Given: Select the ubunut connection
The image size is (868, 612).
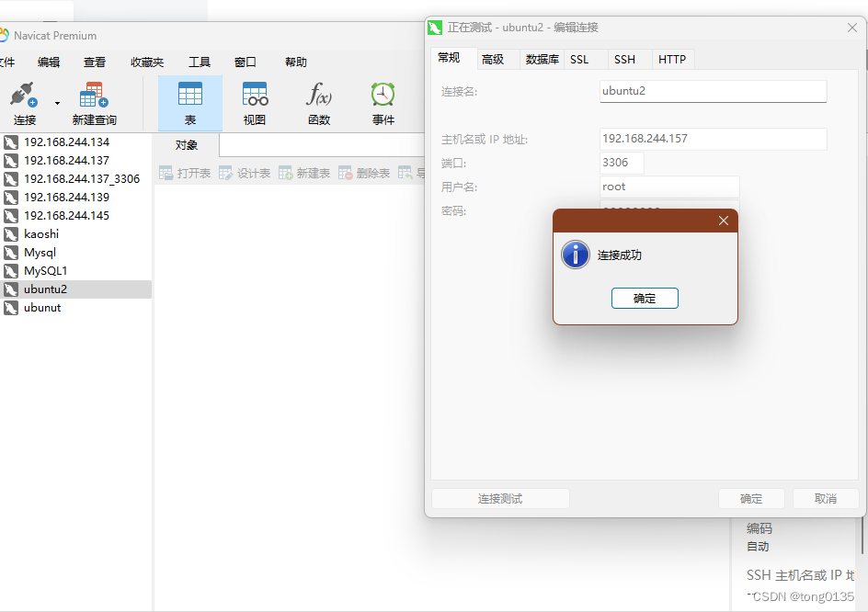Looking at the screenshot, I should [x=75, y=308].
